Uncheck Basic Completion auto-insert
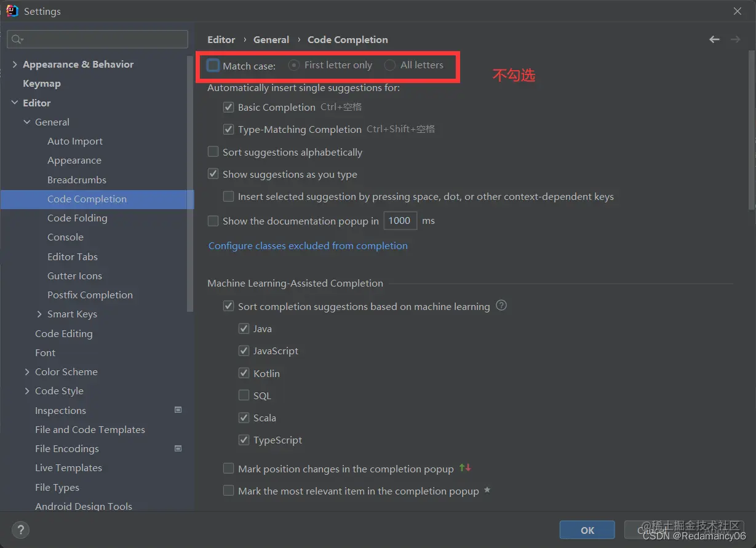The width and height of the screenshot is (756, 548). (228, 107)
